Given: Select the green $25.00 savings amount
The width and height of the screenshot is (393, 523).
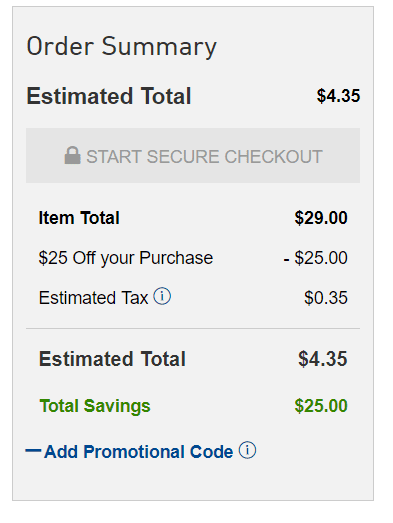Looking at the screenshot, I should (321, 406).
